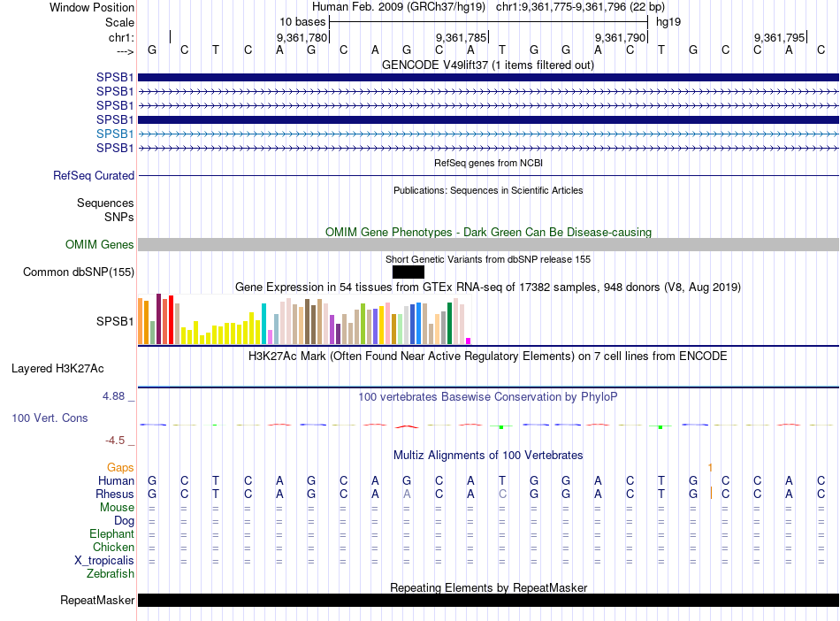Click the orange "1" gap count marker
The height and width of the screenshot is (621, 840).
coord(710,468)
